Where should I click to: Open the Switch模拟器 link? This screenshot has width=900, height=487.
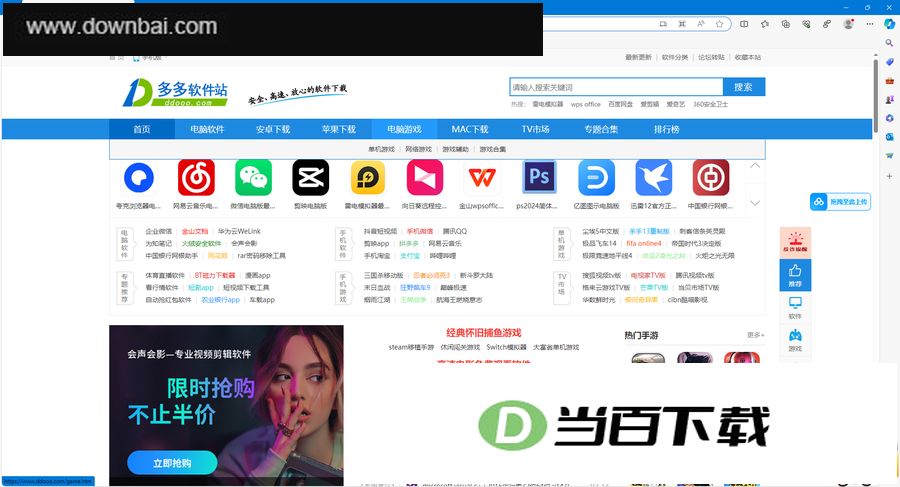coord(506,347)
